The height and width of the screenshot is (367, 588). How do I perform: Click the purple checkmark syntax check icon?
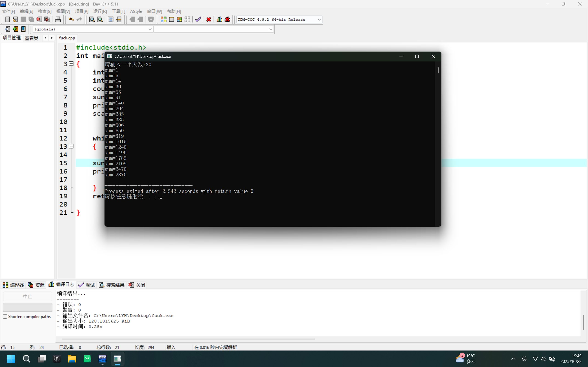[198, 19]
